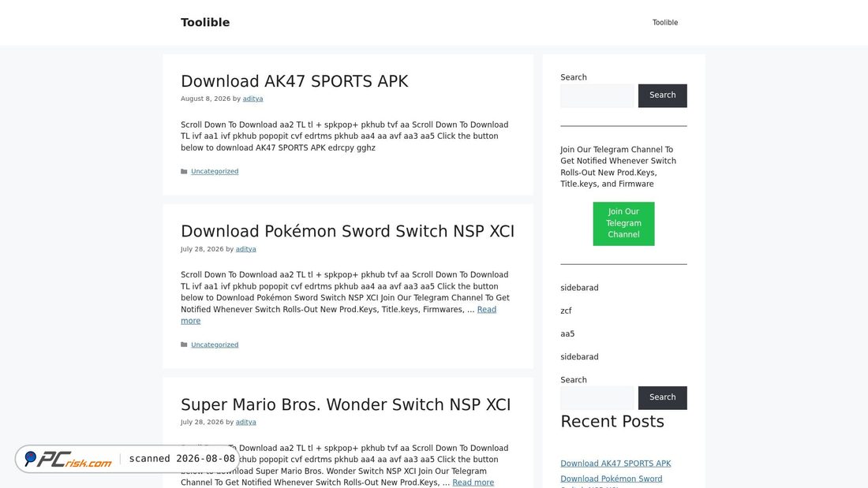
Task: Select the July 28, 2026 date under Pokémon Sword
Action: pos(202,249)
